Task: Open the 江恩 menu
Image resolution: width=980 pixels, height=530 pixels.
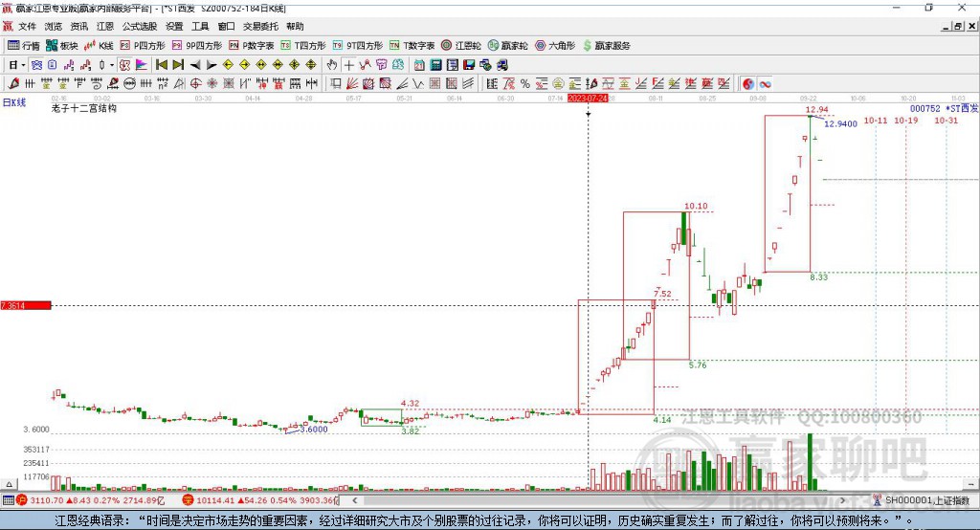Action: click(105, 26)
